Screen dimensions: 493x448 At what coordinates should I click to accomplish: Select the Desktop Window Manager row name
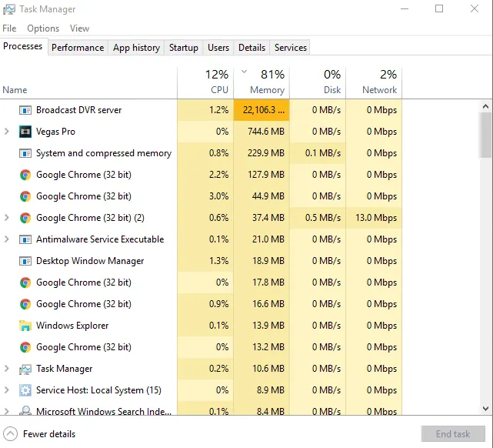[x=90, y=261]
